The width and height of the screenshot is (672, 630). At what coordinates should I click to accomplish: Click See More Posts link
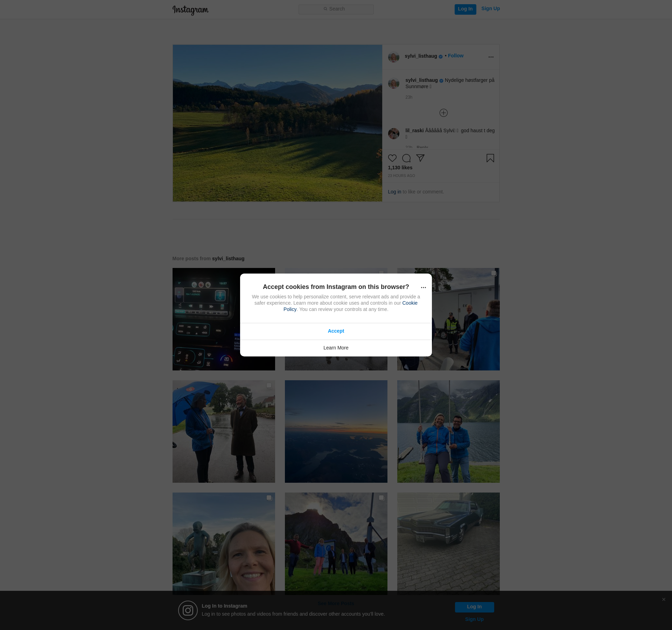(x=336, y=603)
